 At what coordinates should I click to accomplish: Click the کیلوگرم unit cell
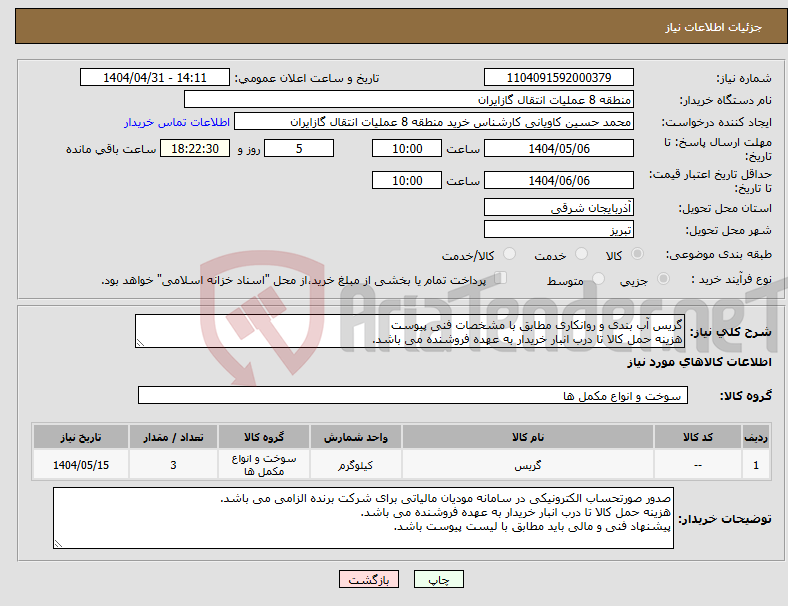click(x=356, y=465)
